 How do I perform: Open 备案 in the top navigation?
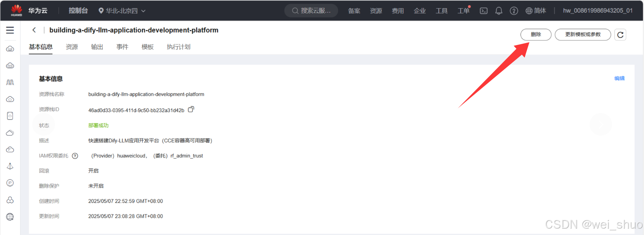354,11
